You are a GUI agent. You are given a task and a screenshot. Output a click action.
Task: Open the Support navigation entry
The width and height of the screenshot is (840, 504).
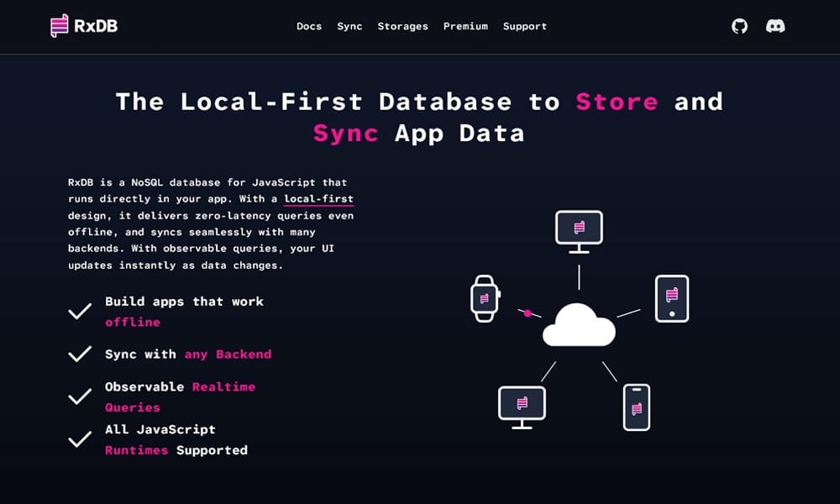525,26
